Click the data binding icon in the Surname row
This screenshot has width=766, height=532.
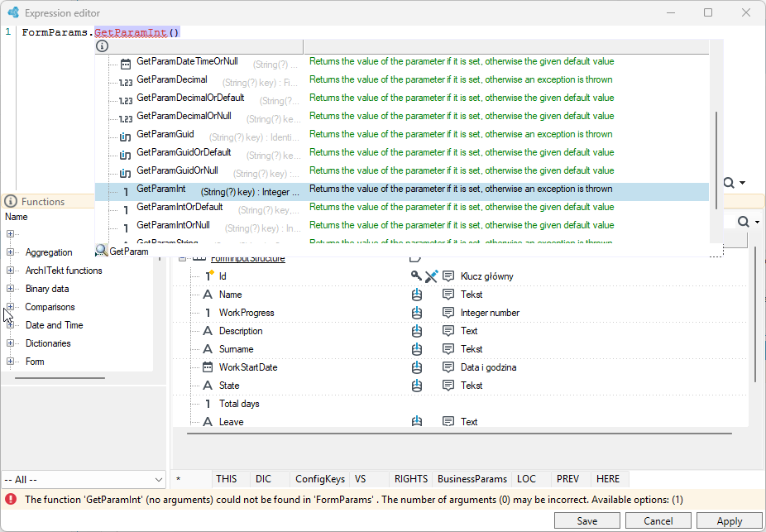[x=417, y=349]
